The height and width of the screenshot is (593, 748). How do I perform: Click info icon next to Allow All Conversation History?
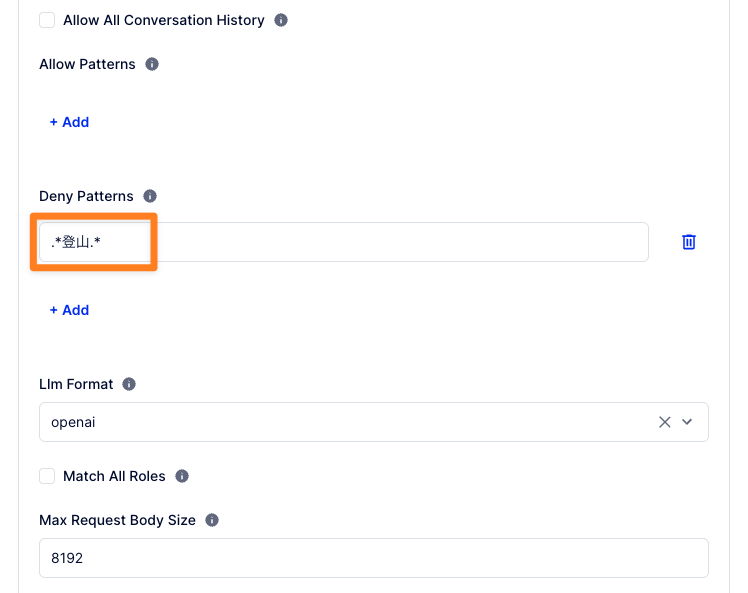coord(281,20)
